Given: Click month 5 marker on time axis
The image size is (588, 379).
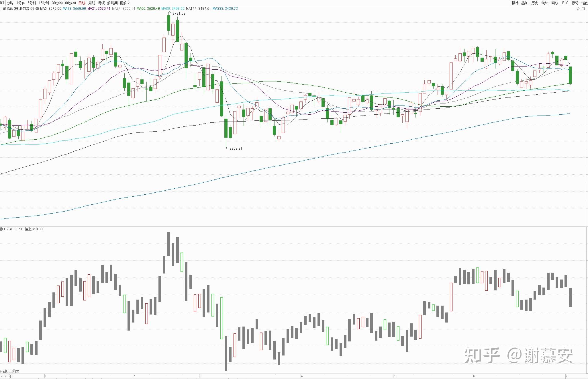Looking at the screenshot, I should (394, 376).
